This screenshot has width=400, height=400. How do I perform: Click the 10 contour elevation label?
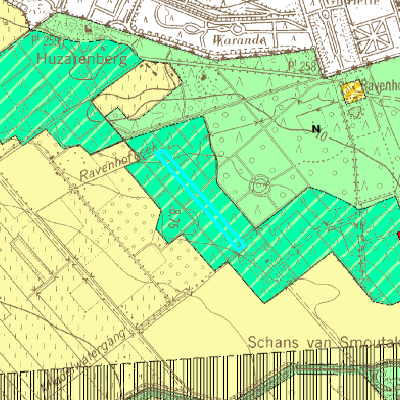pyautogui.click(x=320, y=135)
